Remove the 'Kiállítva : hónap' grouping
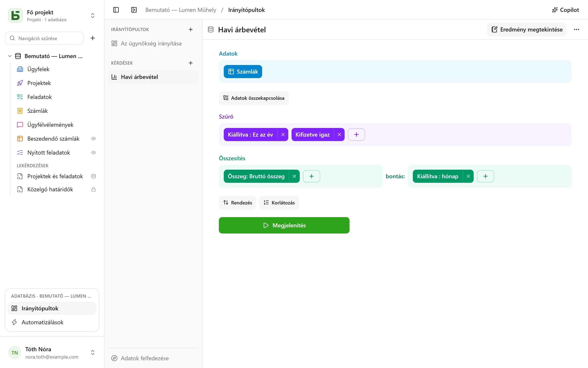The image size is (588, 368). (x=468, y=176)
